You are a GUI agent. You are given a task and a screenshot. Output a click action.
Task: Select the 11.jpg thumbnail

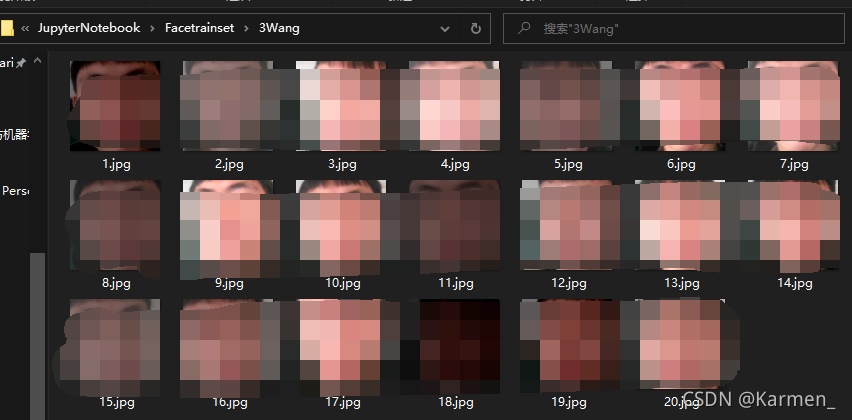[454, 225]
